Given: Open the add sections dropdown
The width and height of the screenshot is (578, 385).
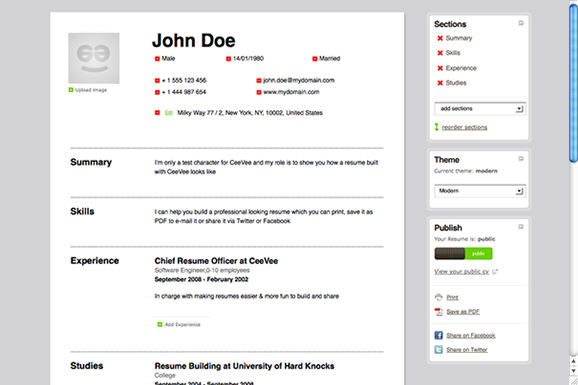Looking at the screenshot, I should pos(480,109).
